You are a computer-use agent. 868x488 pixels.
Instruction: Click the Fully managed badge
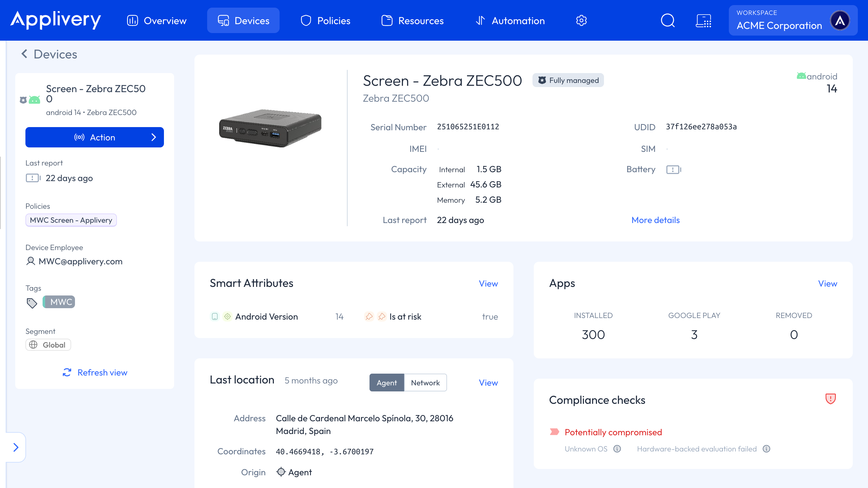coord(568,80)
